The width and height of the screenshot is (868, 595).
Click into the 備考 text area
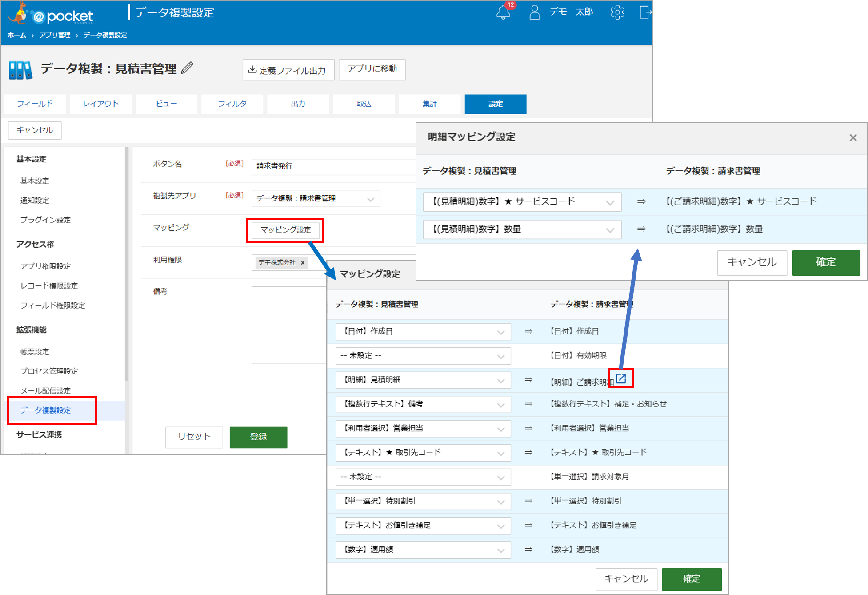289,325
